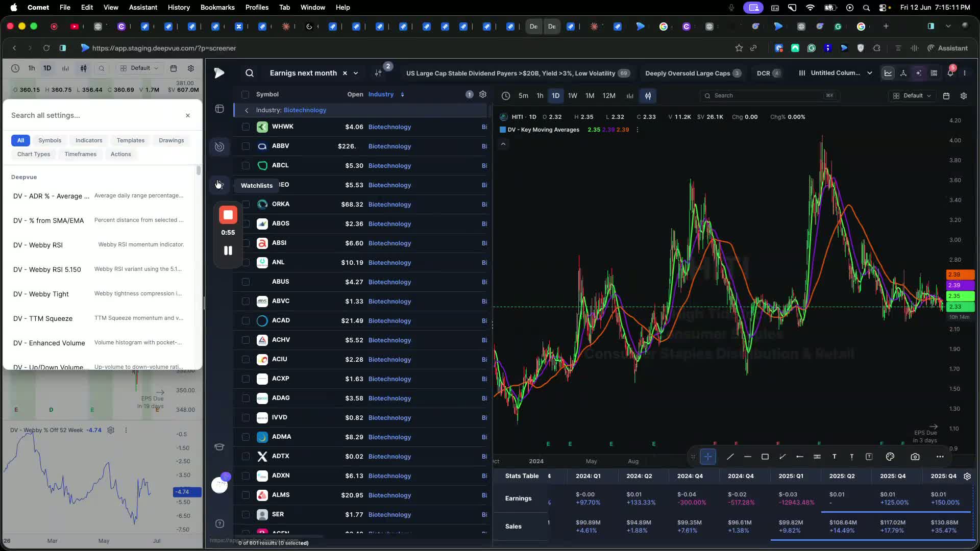This screenshot has width=980, height=551.
Task: Check the IVVD row checkbox
Action: click(246, 418)
